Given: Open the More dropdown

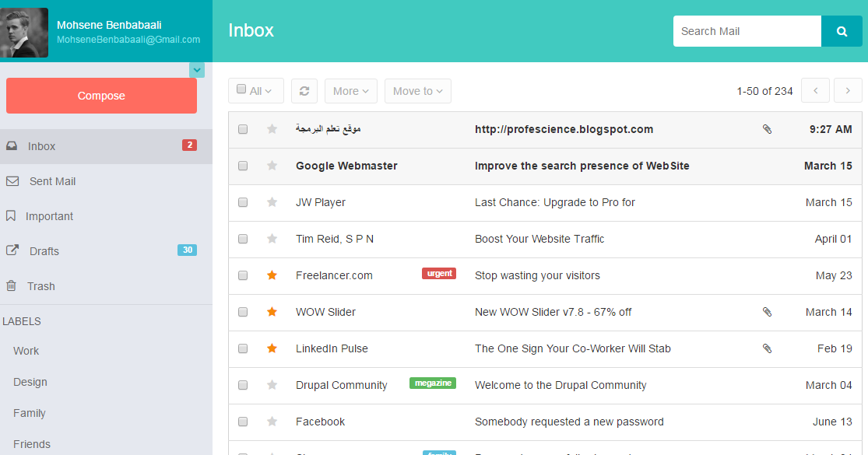Looking at the screenshot, I should (x=350, y=91).
